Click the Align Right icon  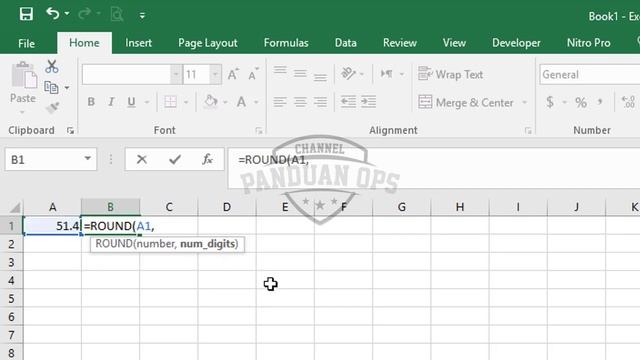(x=320, y=102)
